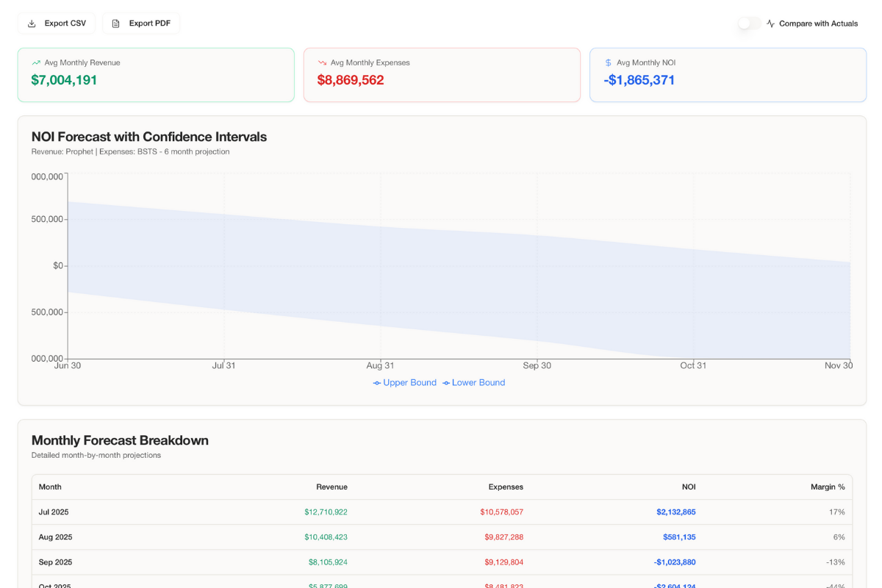Click the Sep 30 axis label on chart
Viewport: 882px width, 588px height.
[537, 365]
